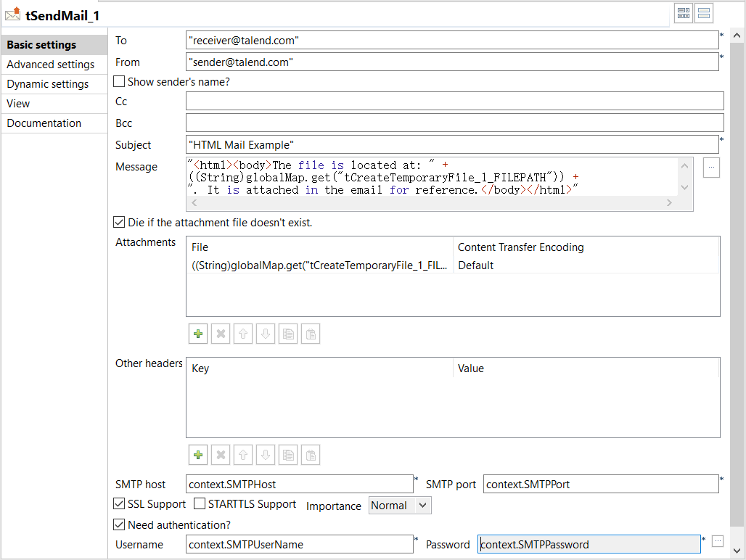Enable STARTTLS Support checkbox
The width and height of the screenshot is (746, 560).
(200, 504)
